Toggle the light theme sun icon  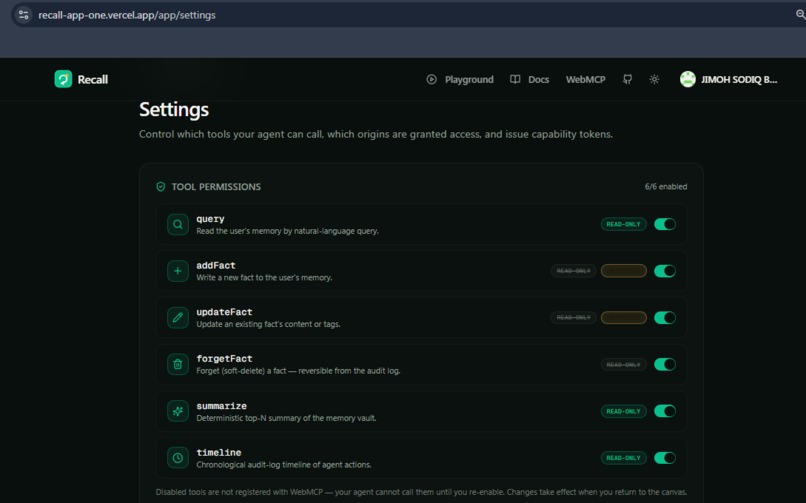654,80
